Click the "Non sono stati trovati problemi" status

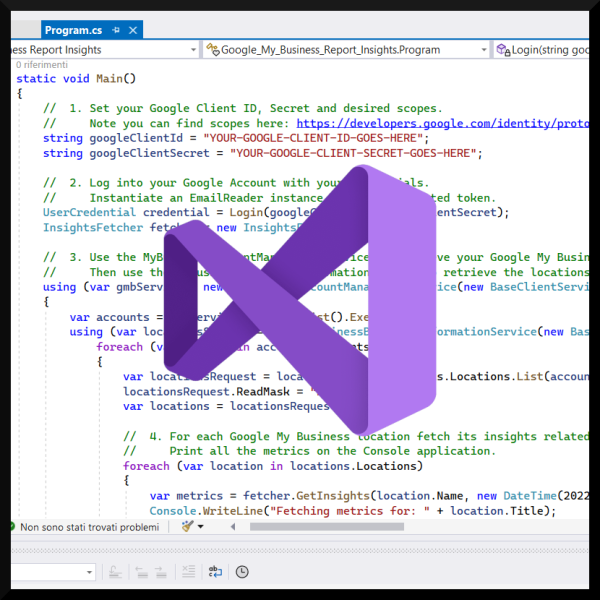90,527
